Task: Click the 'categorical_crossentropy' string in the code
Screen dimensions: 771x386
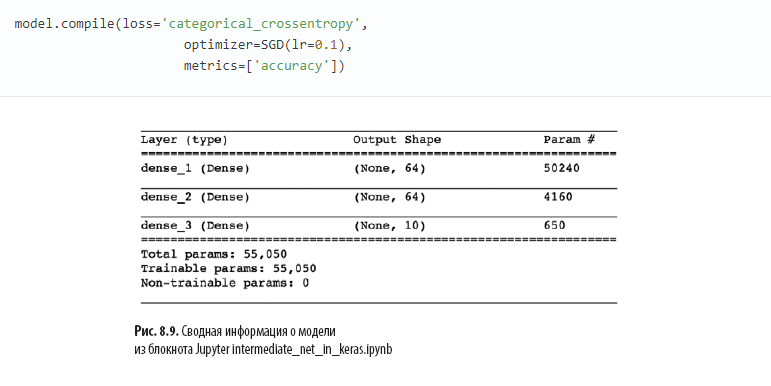Action: [x=261, y=24]
